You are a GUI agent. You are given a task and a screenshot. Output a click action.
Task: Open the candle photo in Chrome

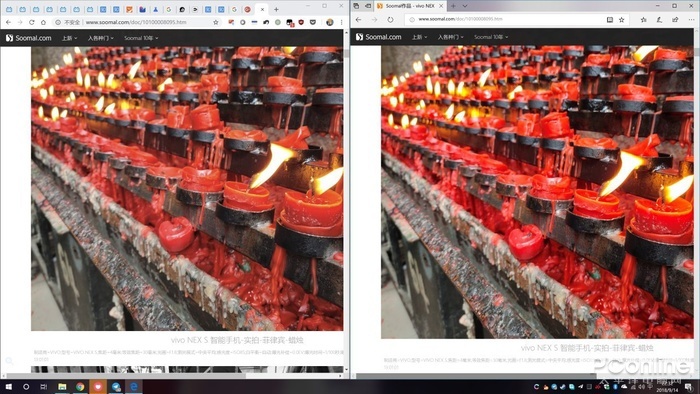[x=187, y=188]
